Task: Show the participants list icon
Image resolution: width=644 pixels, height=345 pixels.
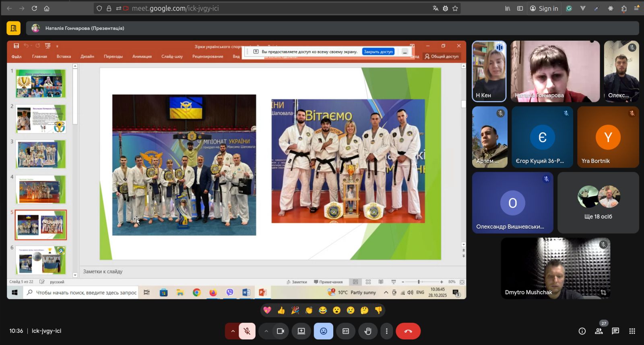Action: tap(599, 331)
